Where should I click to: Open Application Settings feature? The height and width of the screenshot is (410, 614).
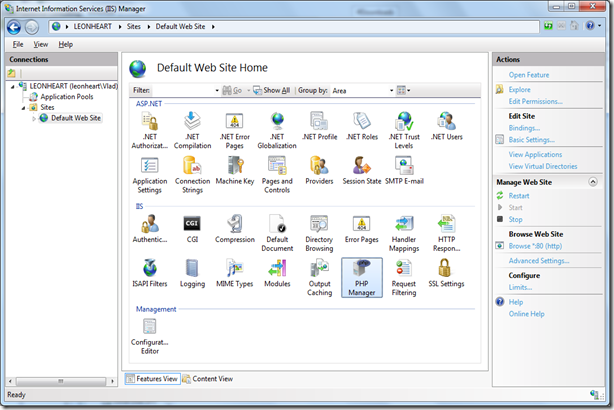(x=150, y=175)
